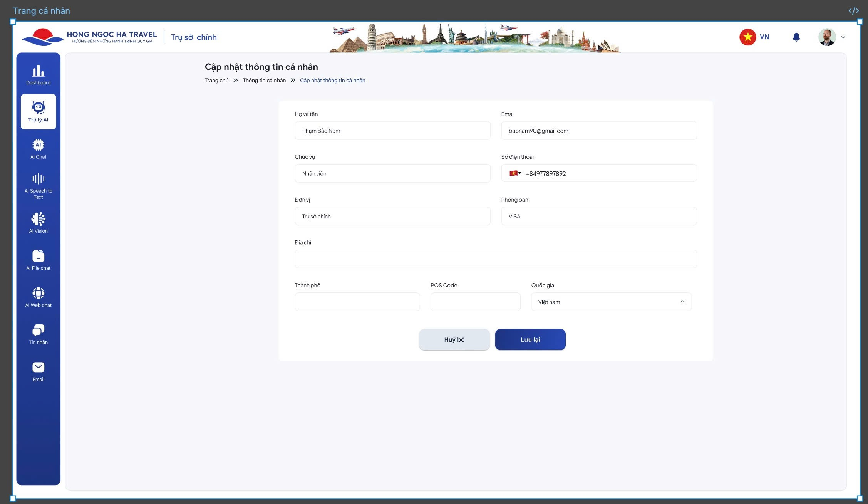Navigate to Thông tin cá nhân breadcrumb
868x504 pixels.
[x=264, y=80]
